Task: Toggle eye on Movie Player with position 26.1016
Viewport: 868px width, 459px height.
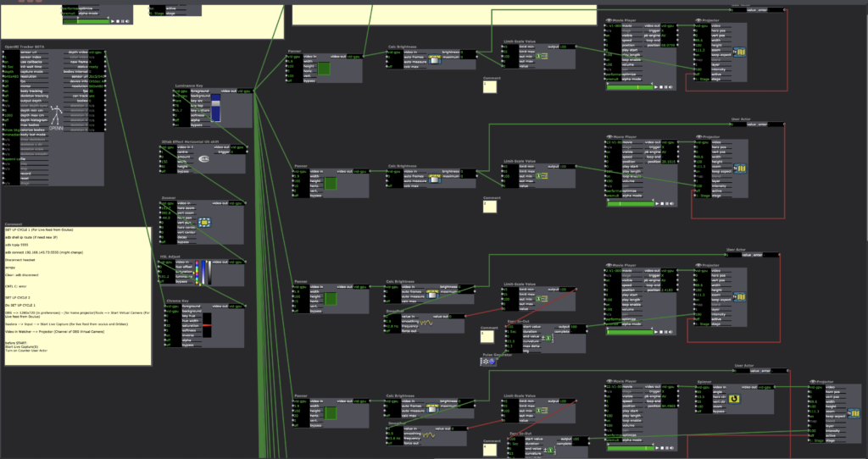Action: [609, 136]
